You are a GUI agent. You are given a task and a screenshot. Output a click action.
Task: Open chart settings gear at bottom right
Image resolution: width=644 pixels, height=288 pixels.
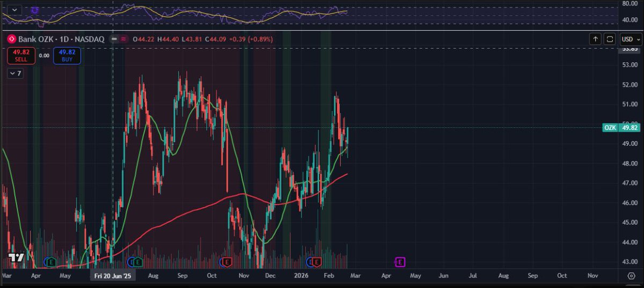pos(631,275)
